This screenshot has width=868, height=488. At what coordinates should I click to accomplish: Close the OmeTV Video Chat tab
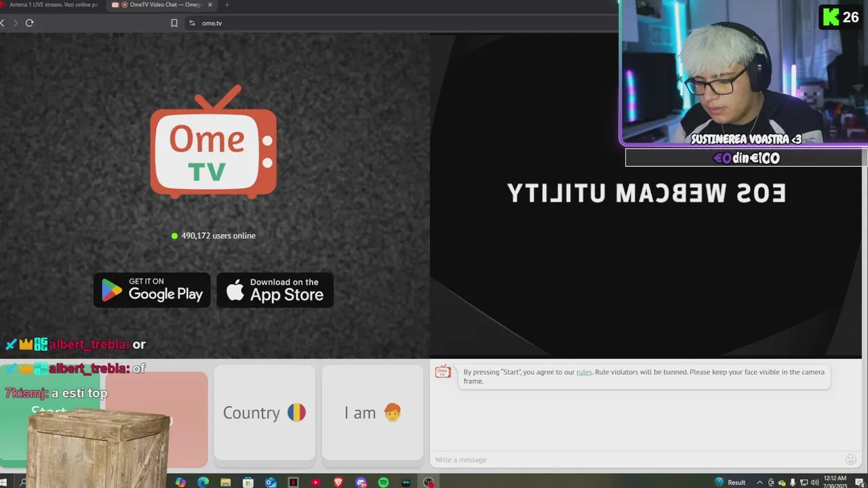coord(210,5)
